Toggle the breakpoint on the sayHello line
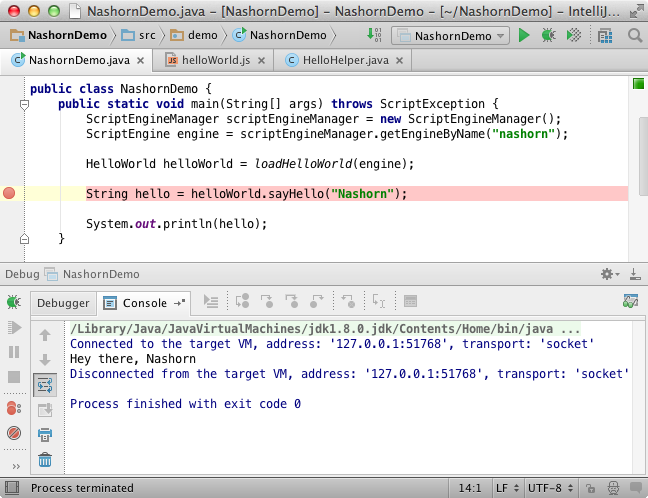 (9, 193)
